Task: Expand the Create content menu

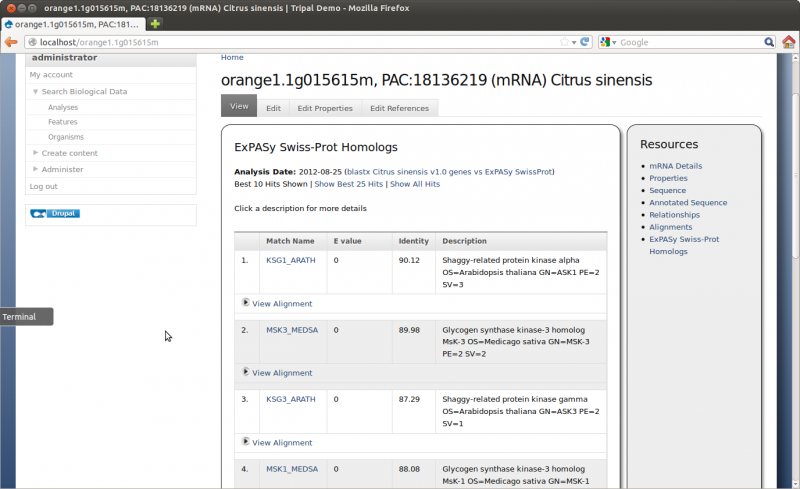Action: [35, 153]
